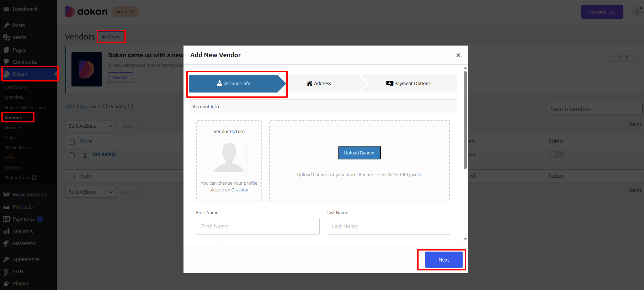Open the Plugins icon in sidebar

[x=6, y=284]
